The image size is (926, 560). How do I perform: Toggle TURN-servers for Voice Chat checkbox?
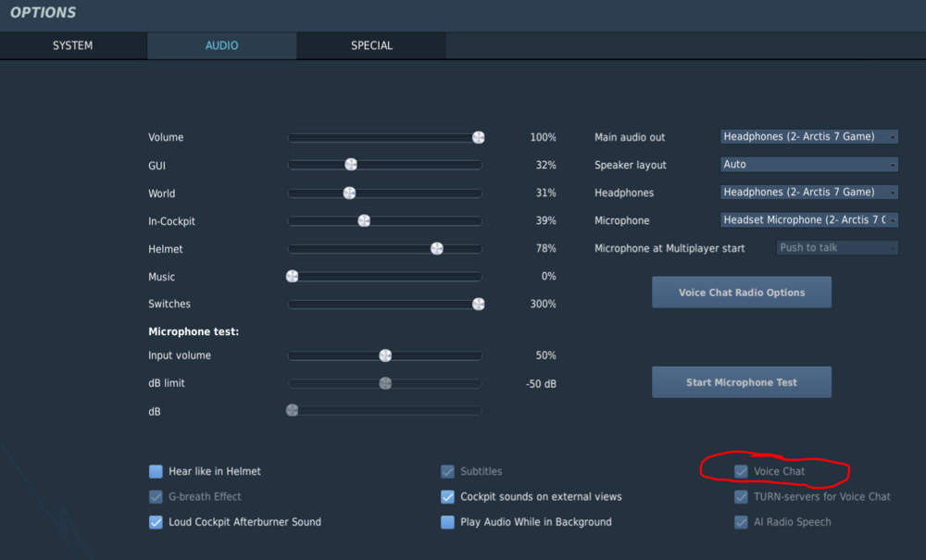(741, 497)
